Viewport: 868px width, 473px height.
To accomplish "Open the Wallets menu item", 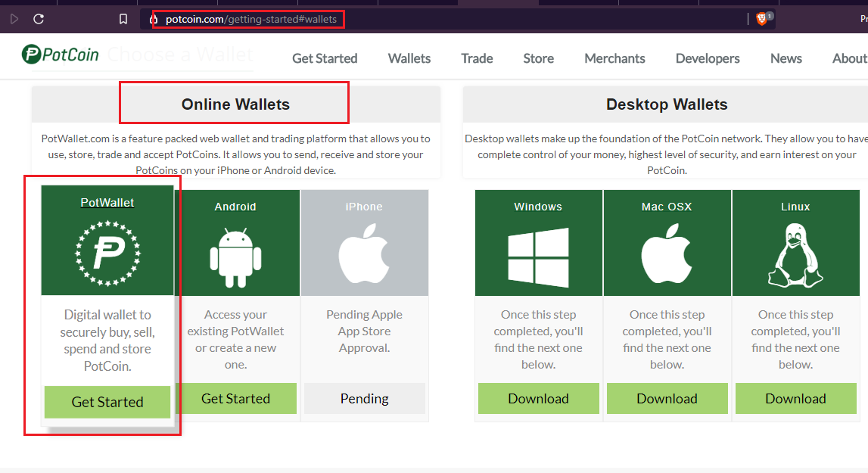I will (x=409, y=58).
